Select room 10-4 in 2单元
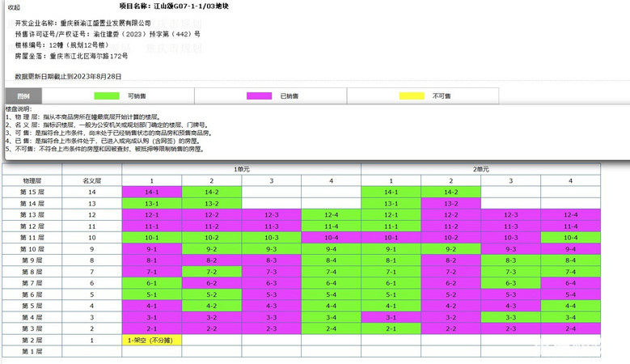This screenshot has height=364, width=630. click(x=570, y=238)
